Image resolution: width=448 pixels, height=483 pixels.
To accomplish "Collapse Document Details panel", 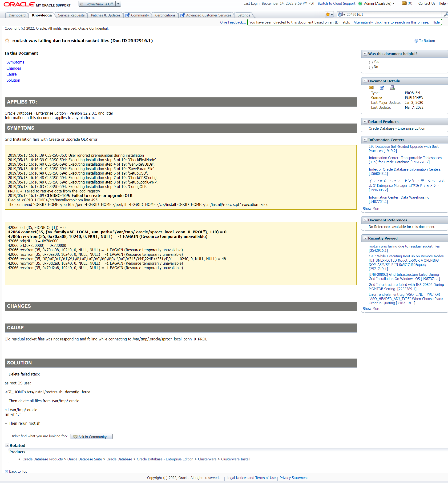I will coord(365,81).
